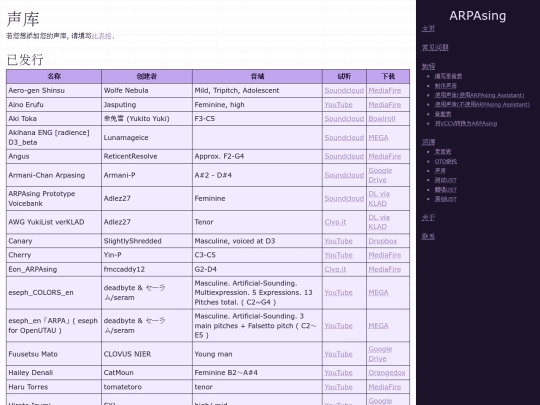This screenshot has width=540, height=405.
Task: Open YouTube sample for Hailey Denali
Action: pos(338,373)
